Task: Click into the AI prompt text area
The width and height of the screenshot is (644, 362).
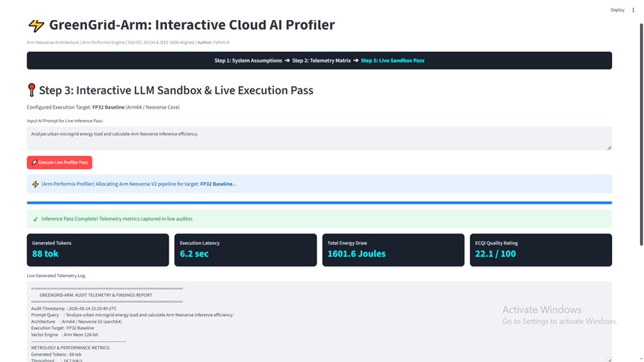Action: pos(319,138)
